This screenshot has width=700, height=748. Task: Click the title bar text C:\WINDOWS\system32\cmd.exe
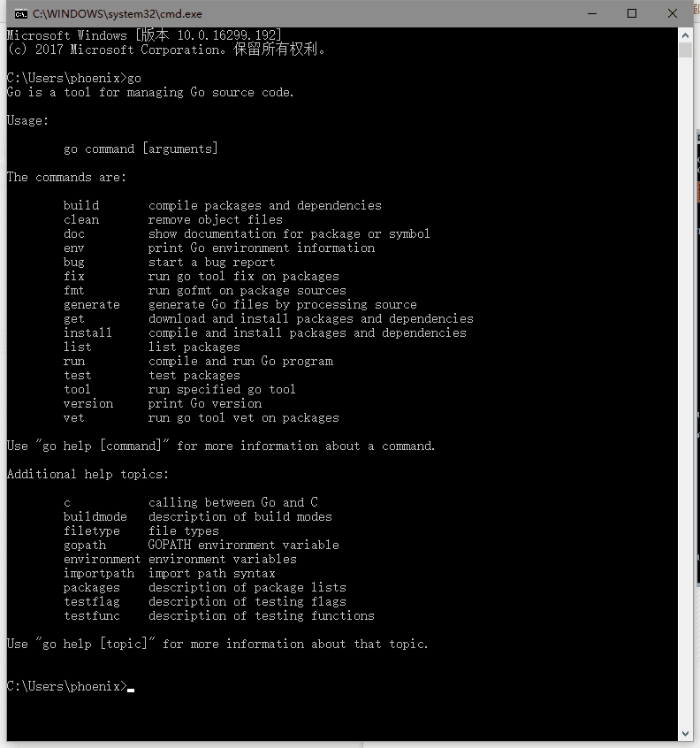pos(118,14)
